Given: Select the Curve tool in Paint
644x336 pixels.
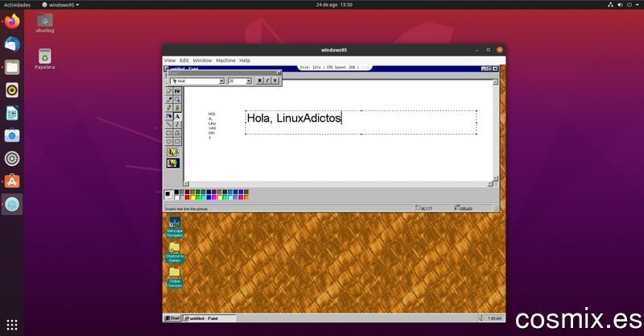Looking at the screenshot, I should tap(177, 125).
